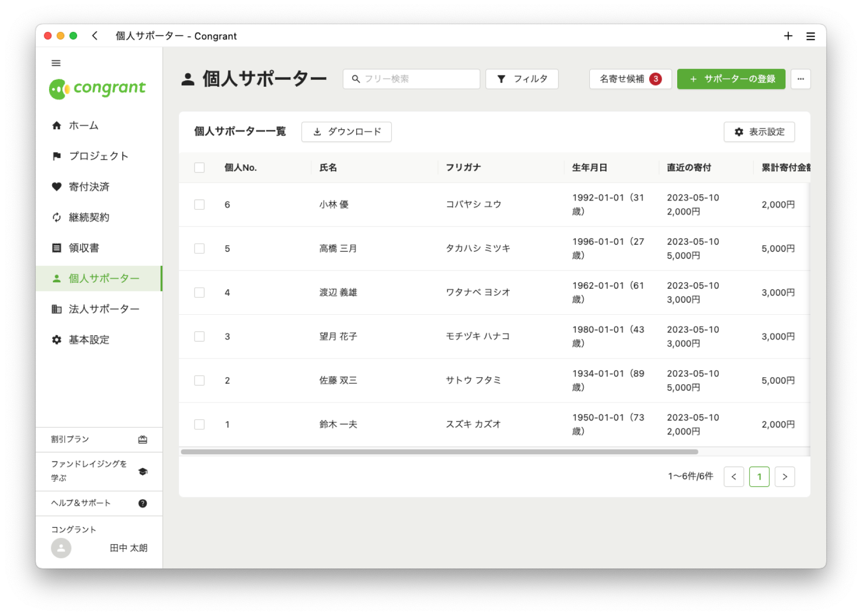This screenshot has height=616, width=862.
Task: Open 継続契約 page
Action: pyautogui.click(x=99, y=218)
